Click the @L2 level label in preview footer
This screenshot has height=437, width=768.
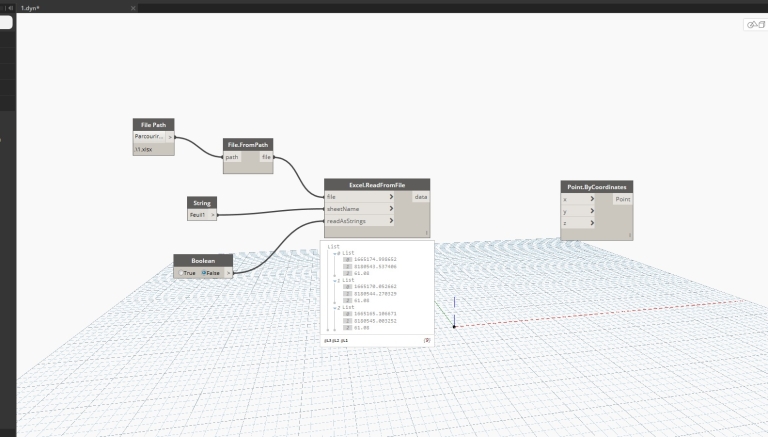[x=336, y=340]
